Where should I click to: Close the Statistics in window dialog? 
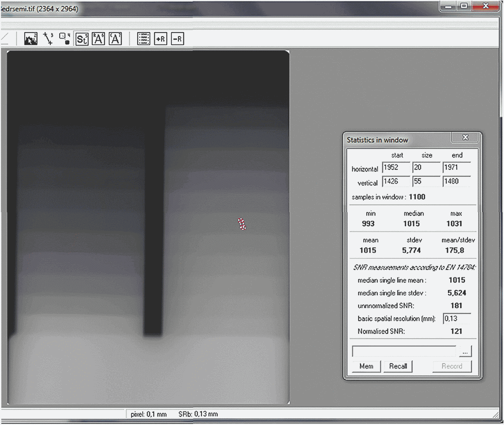click(x=465, y=138)
